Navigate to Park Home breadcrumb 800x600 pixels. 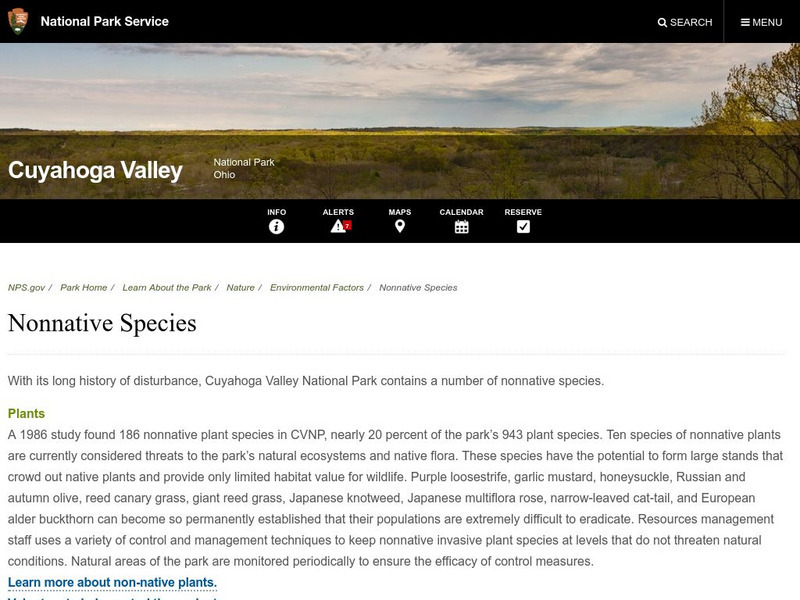(x=83, y=288)
